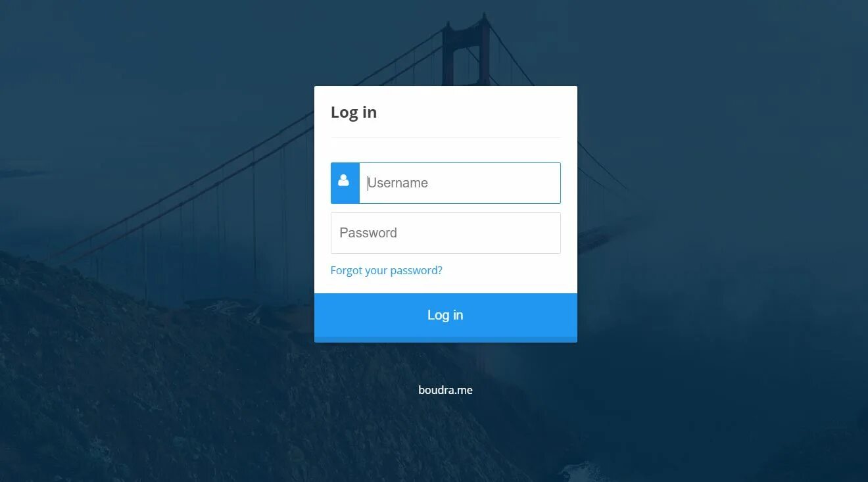Image resolution: width=868 pixels, height=482 pixels.
Task: Click the white Log in label on the button
Action: [445, 315]
